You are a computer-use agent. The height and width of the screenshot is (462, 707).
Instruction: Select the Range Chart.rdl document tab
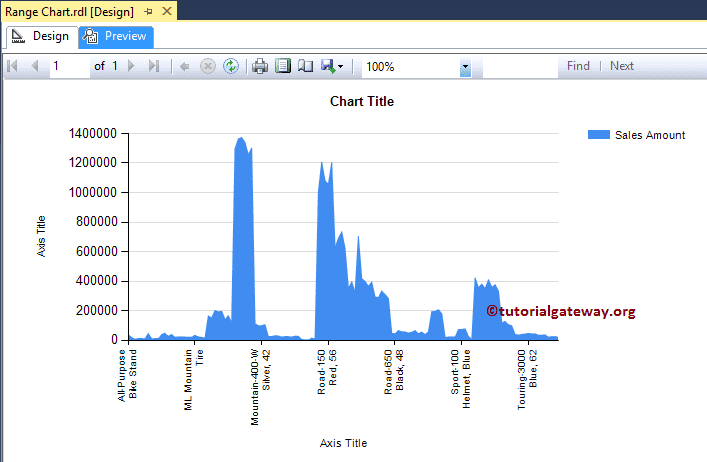(x=69, y=12)
